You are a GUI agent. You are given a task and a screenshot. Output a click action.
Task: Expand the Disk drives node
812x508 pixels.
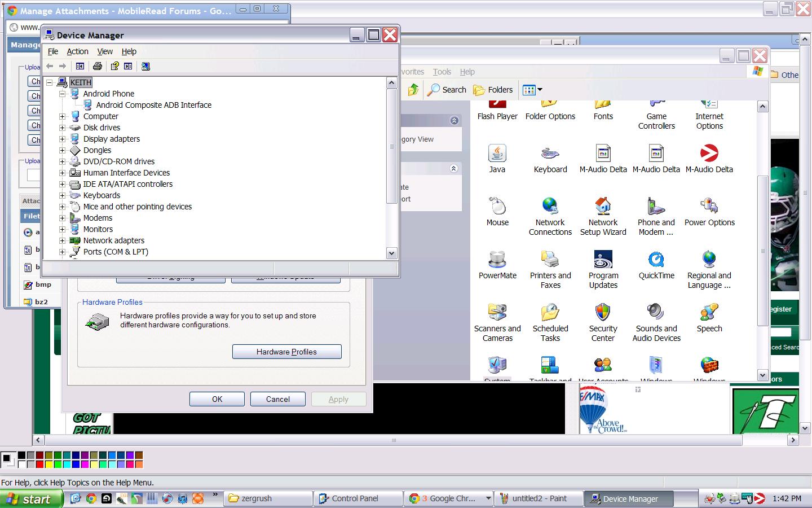(63, 128)
